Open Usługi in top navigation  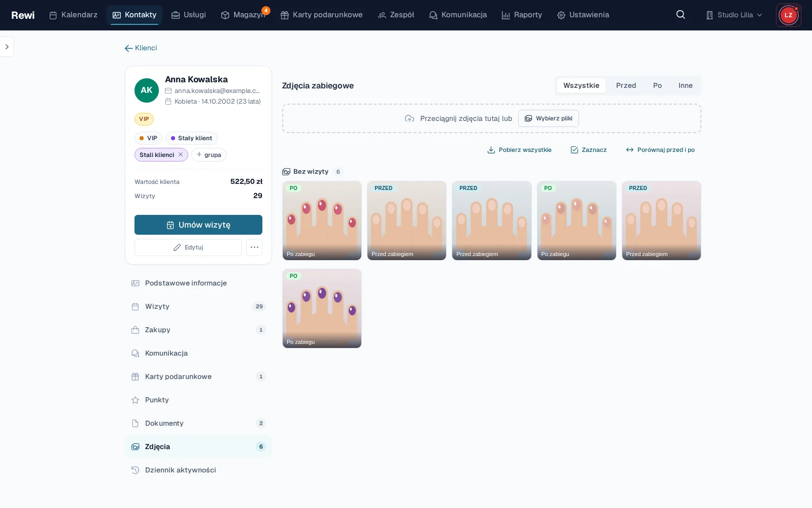point(189,15)
